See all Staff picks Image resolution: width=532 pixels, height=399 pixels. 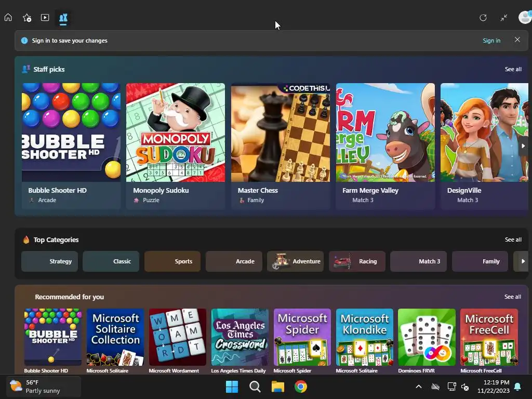tap(513, 69)
